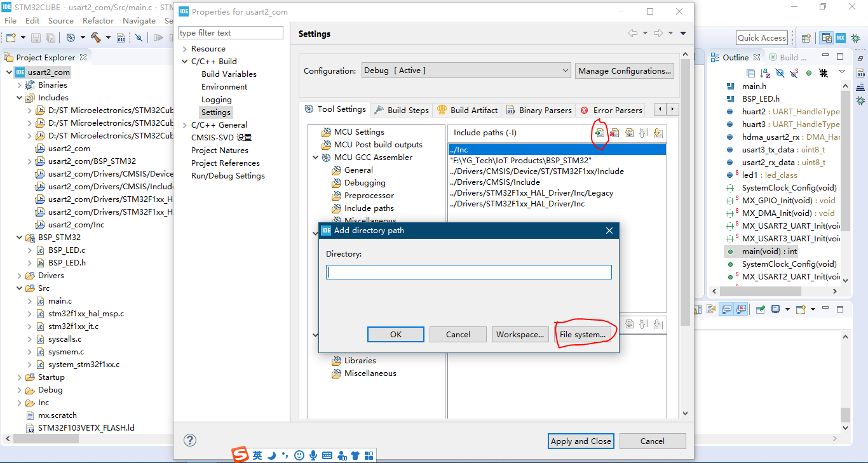Click Apply and Close
Image resolution: width=868 pixels, height=463 pixels.
point(581,441)
